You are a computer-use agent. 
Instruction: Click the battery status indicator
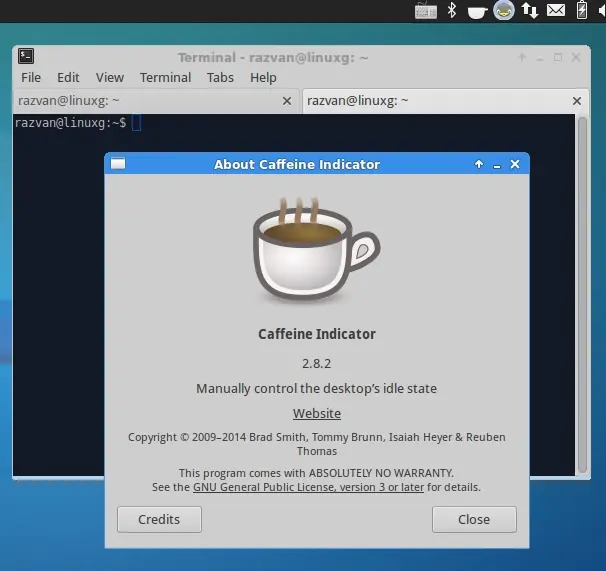[x=582, y=10]
